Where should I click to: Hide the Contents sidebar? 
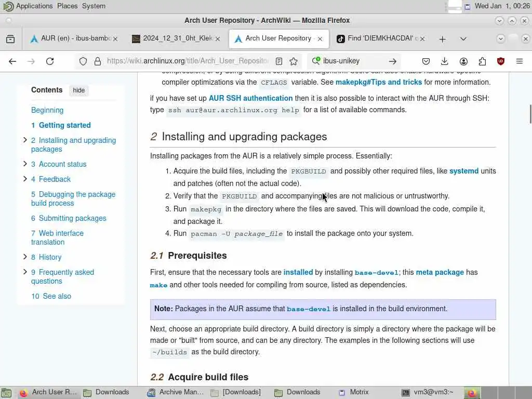point(79,90)
